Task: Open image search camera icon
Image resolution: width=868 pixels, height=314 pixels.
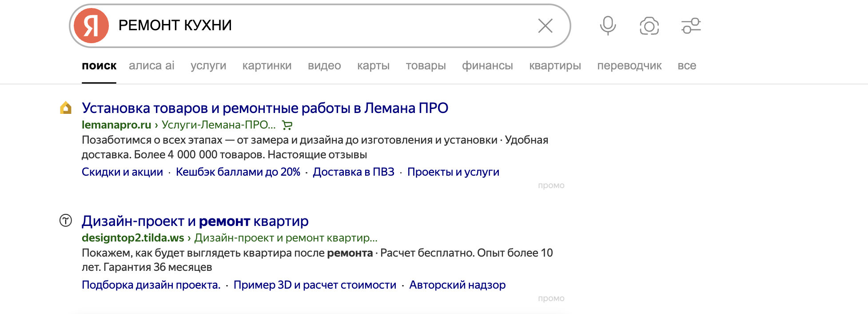Action: [x=649, y=26]
